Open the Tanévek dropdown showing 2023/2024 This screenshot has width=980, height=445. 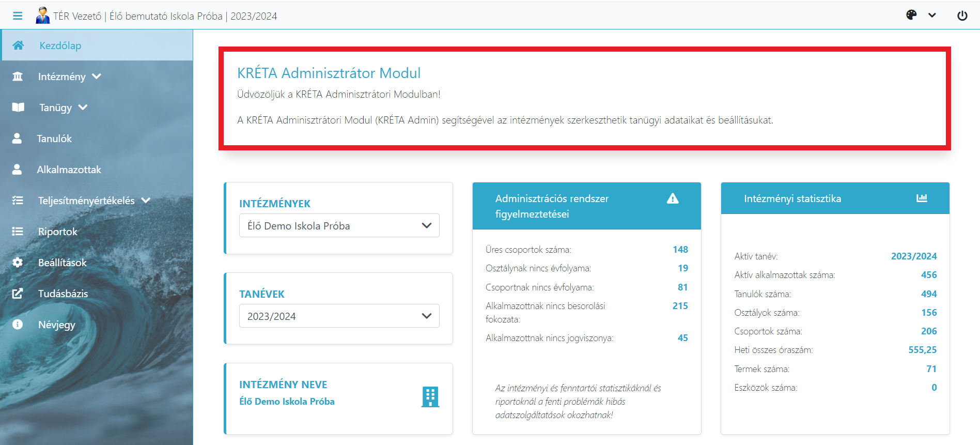tap(339, 316)
